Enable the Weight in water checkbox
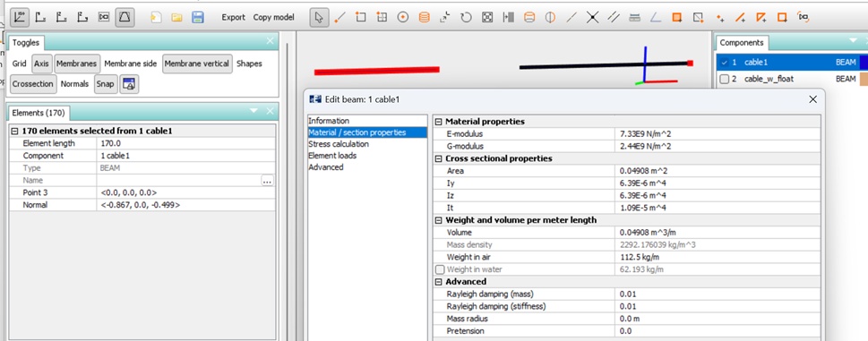The width and height of the screenshot is (868, 341). 440,269
